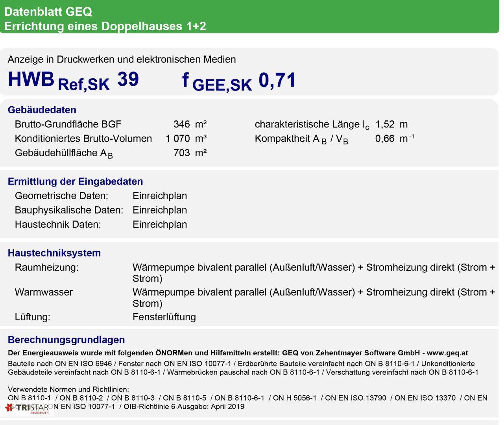Click the 'Berechnungsgrundlagen' section heading
This screenshot has height=425, width=504.
[x=66, y=340]
